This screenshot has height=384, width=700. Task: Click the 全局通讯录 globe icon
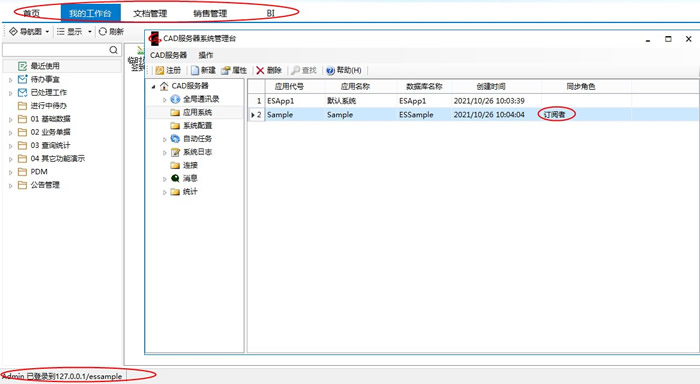(175, 99)
